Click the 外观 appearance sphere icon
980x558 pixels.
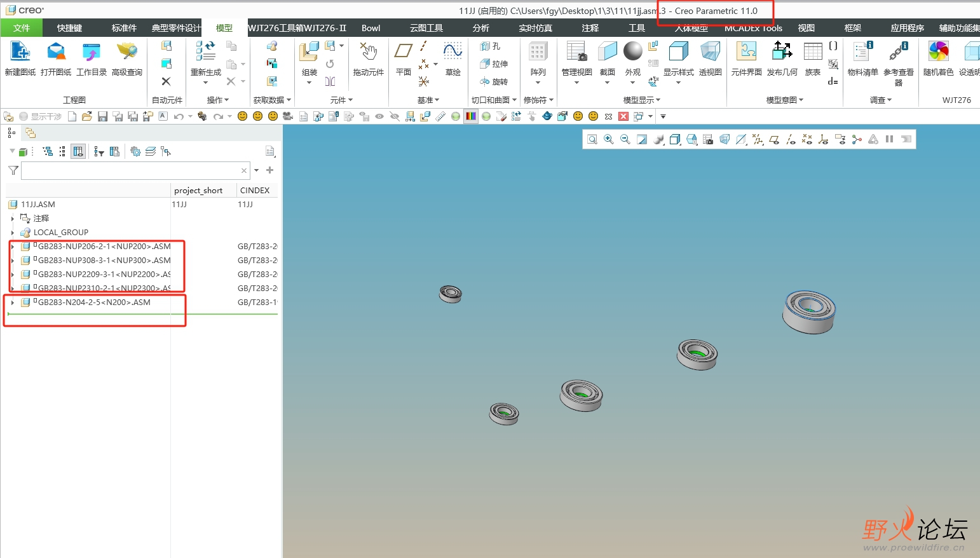pos(633,51)
